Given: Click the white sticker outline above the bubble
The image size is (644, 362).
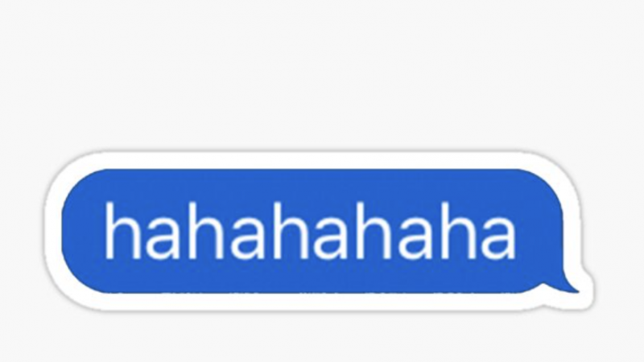Looking at the screenshot, I should (x=312, y=160).
